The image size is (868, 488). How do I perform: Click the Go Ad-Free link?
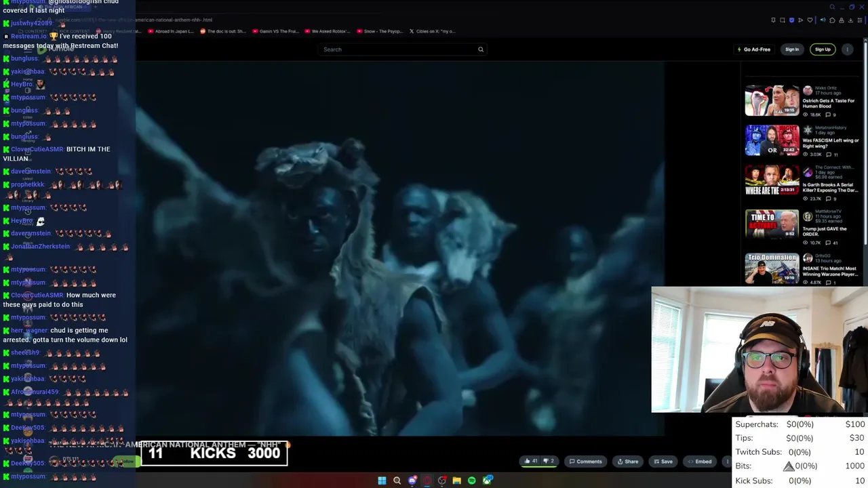point(753,49)
